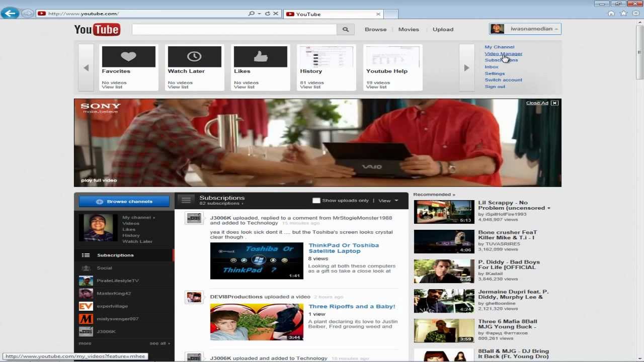Screen dimensions: 644x362
Task: Open the Lil Scrappy recommended video thumbnail
Action: pos(444,212)
